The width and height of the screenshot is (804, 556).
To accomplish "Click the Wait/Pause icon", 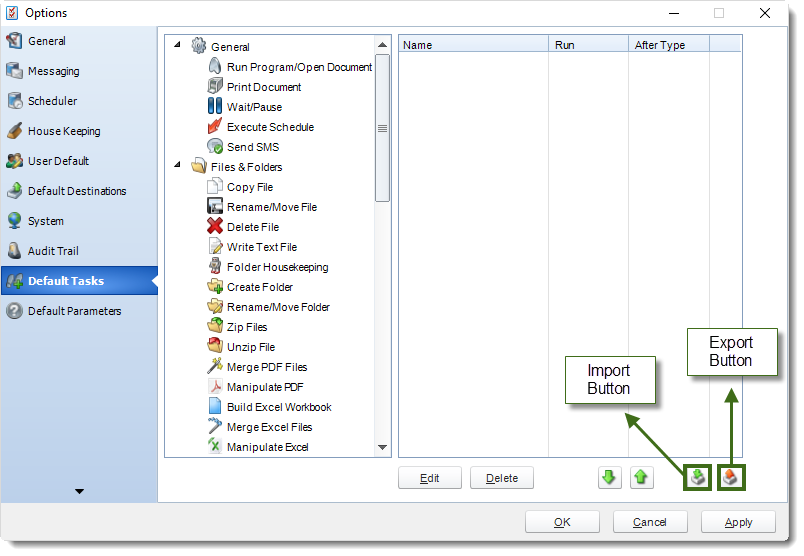I will (215, 106).
